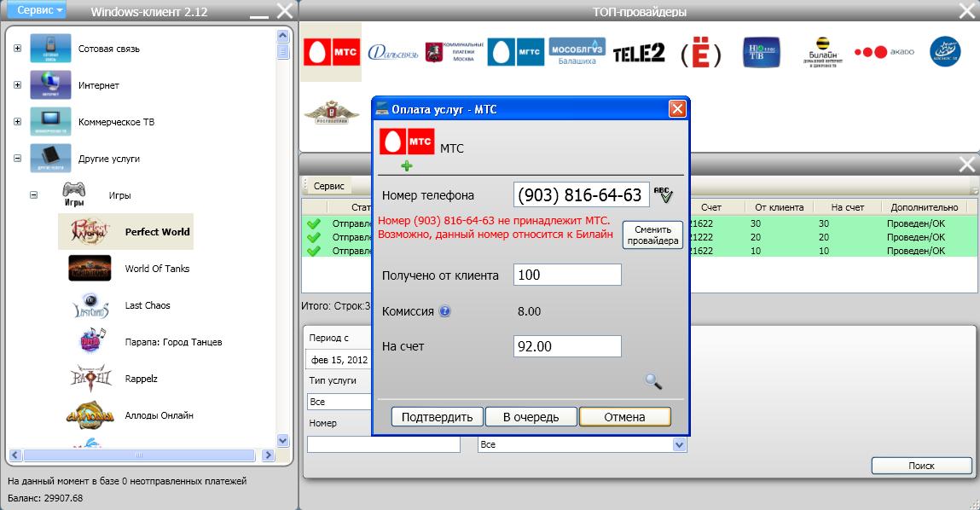The height and width of the screenshot is (510, 980).
Task: Click the Интернет category icon
Action: 50,85
